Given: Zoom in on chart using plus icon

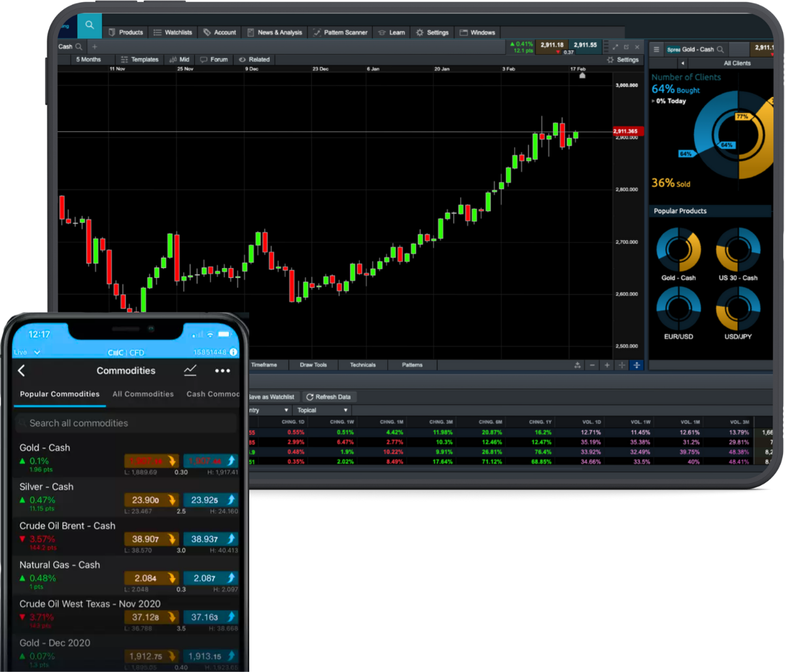Looking at the screenshot, I should coord(607,365).
